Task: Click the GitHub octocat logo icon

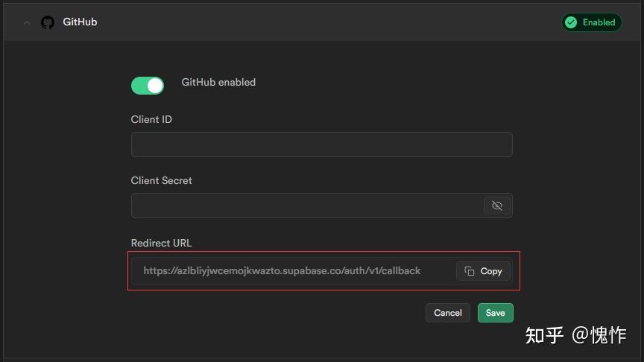Action: click(48, 22)
